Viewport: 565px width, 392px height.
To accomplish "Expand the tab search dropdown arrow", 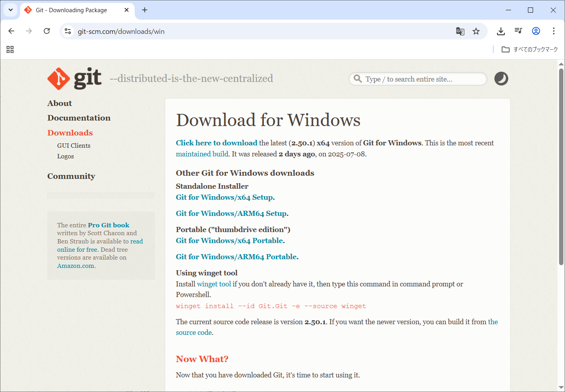I will (11, 10).
